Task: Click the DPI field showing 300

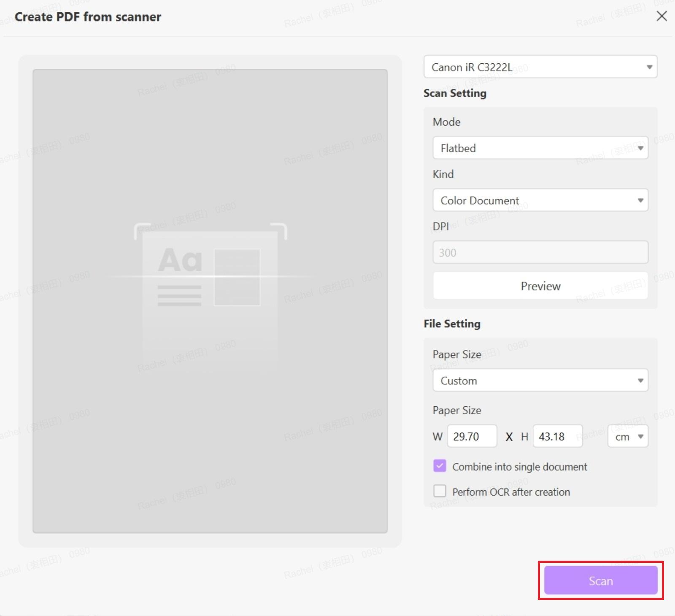Action: tap(540, 252)
